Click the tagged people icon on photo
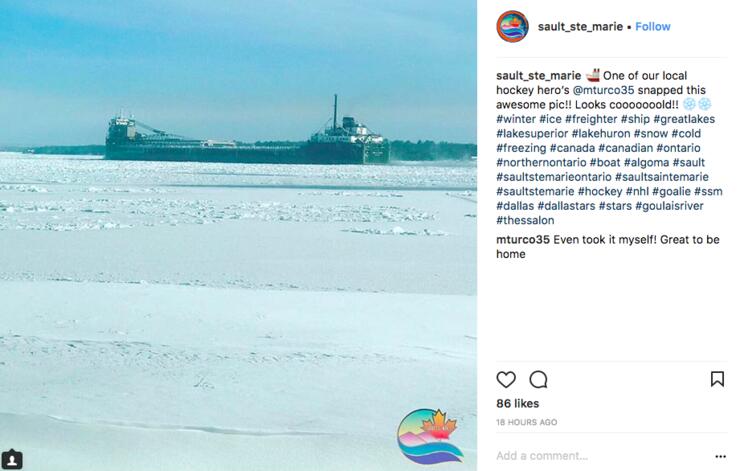 pos(12,460)
